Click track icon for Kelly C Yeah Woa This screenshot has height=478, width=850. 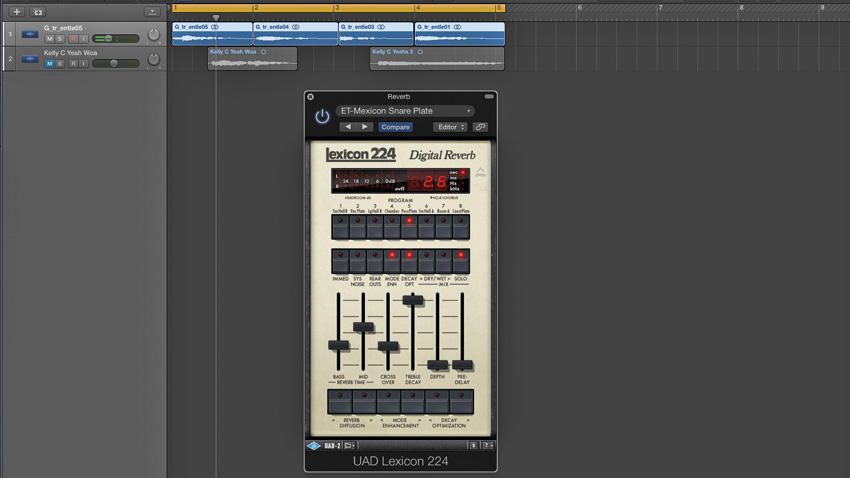30,59
